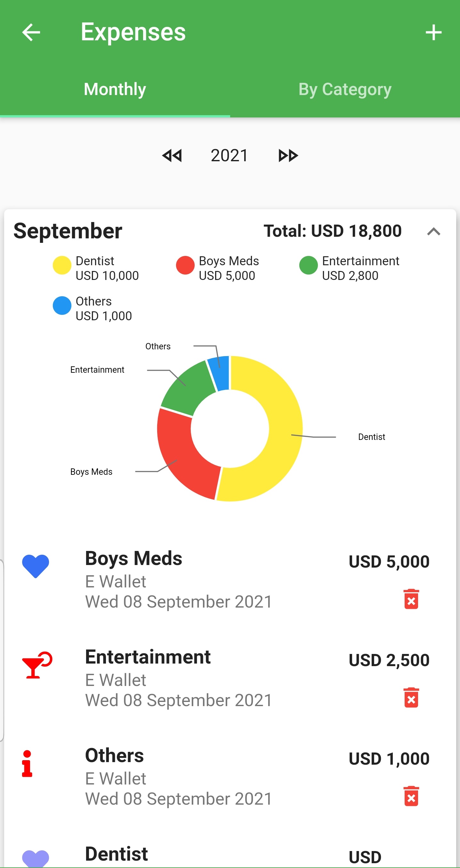This screenshot has height=868, width=460.
Task: Click the yellow Dentist legend swatch
Action: point(62,265)
